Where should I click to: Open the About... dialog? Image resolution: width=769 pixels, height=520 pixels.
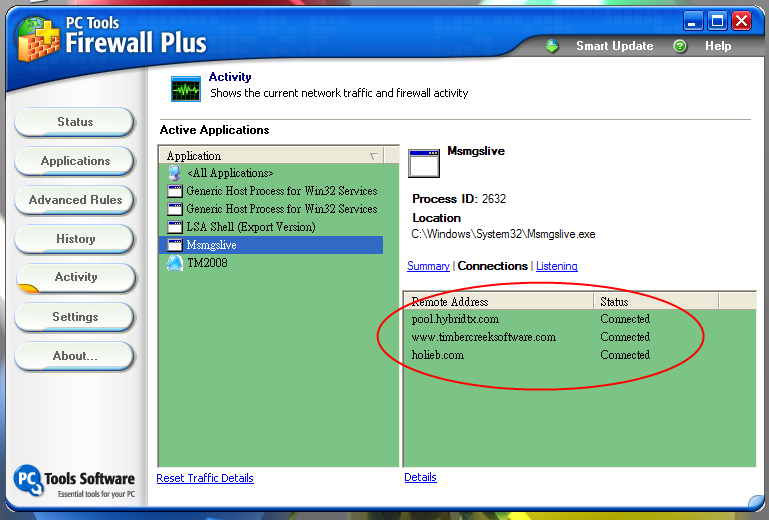point(75,356)
